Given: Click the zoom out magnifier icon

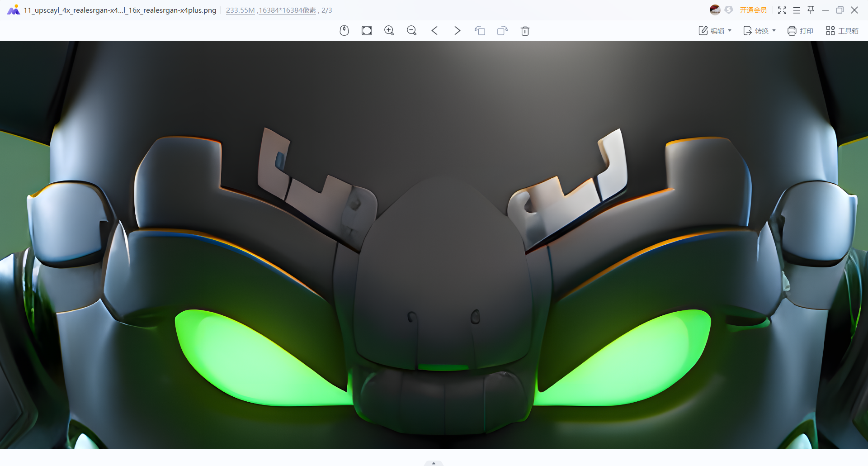Looking at the screenshot, I should 411,31.
